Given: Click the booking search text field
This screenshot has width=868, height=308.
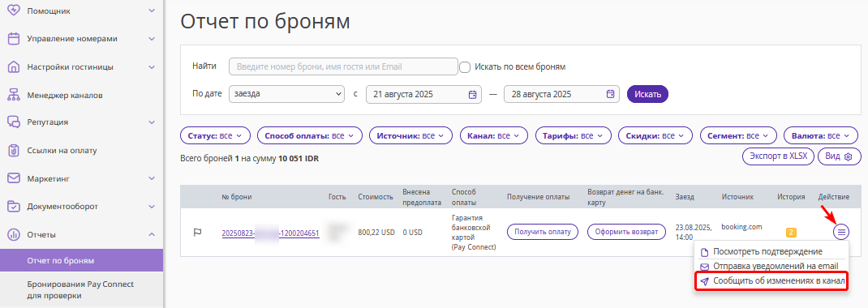Looking at the screenshot, I should point(343,67).
